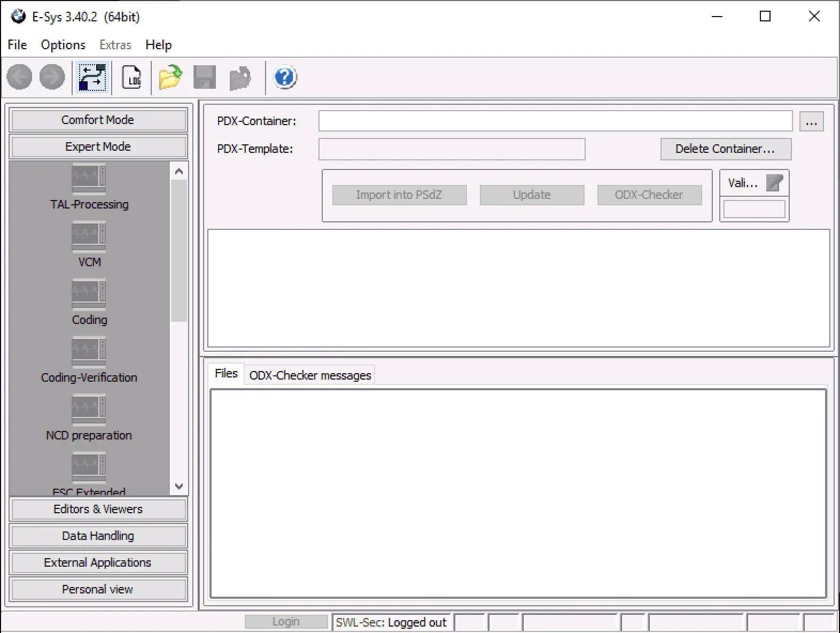
Task: Click the ODX-Checker button
Action: click(649, 195)
